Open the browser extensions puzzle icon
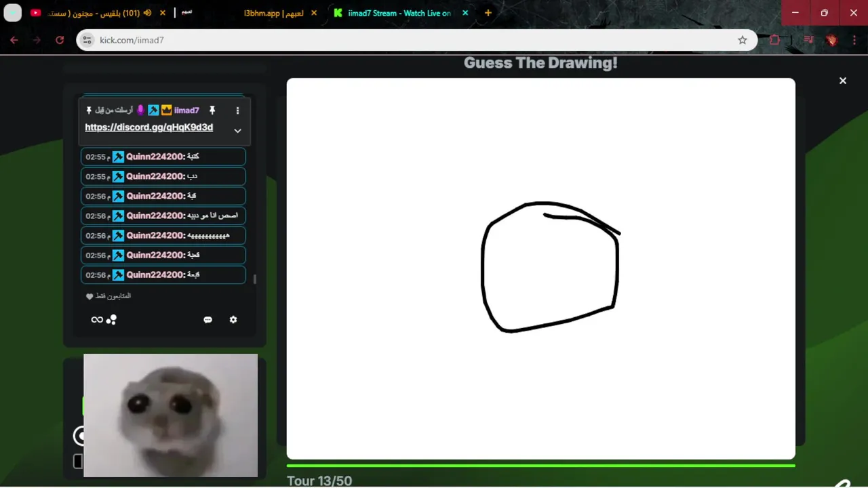 pos(774,40)
